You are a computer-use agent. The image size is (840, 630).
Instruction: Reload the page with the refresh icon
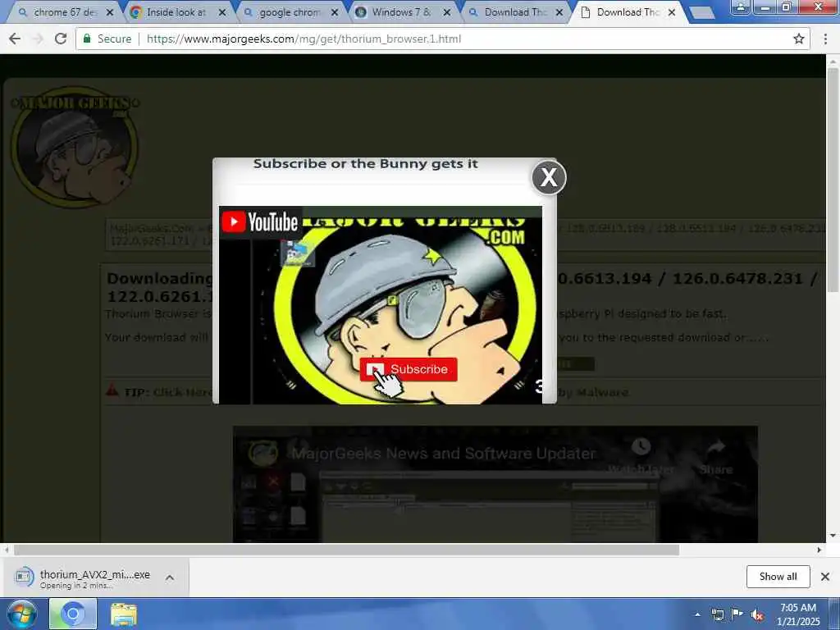[61, 39]
